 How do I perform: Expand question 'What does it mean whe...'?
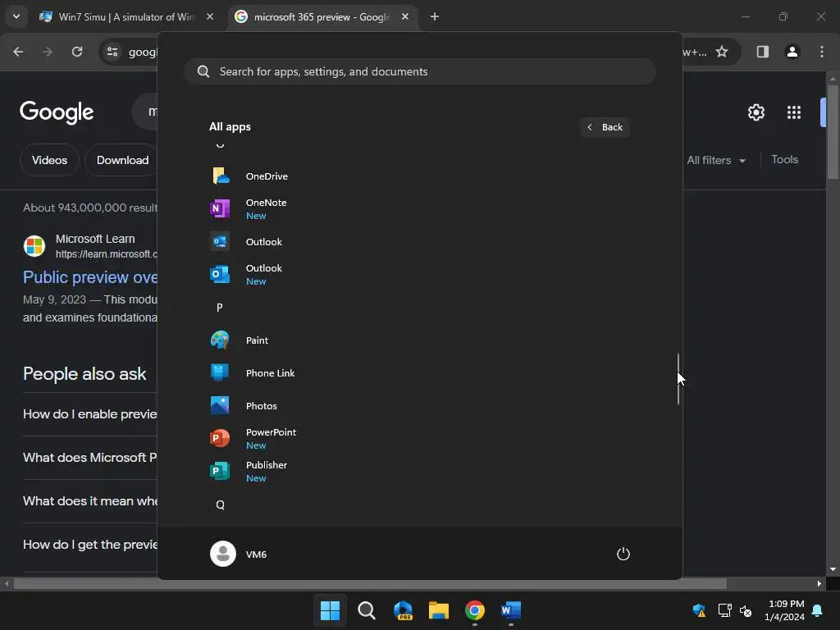coord(90,501)
